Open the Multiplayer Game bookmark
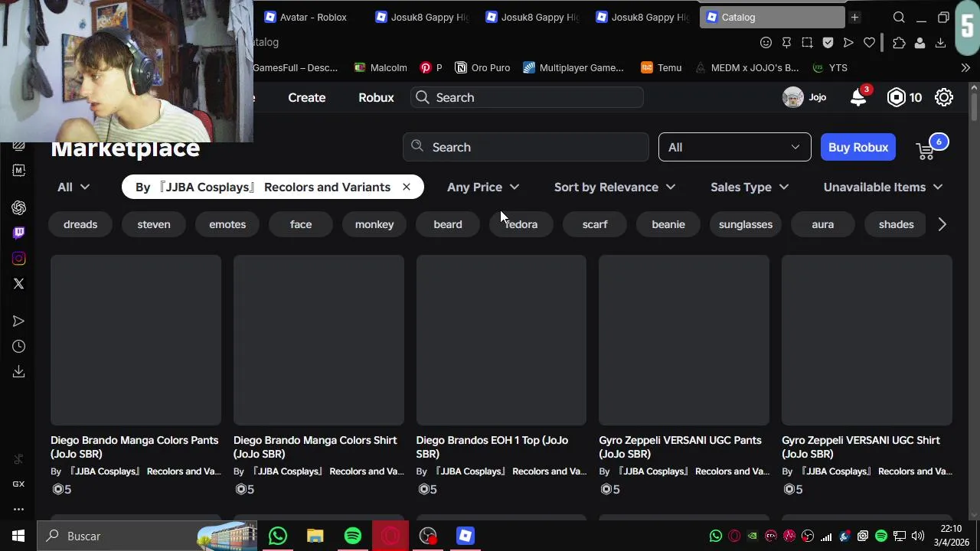980x551 pixels. [573, 67]
